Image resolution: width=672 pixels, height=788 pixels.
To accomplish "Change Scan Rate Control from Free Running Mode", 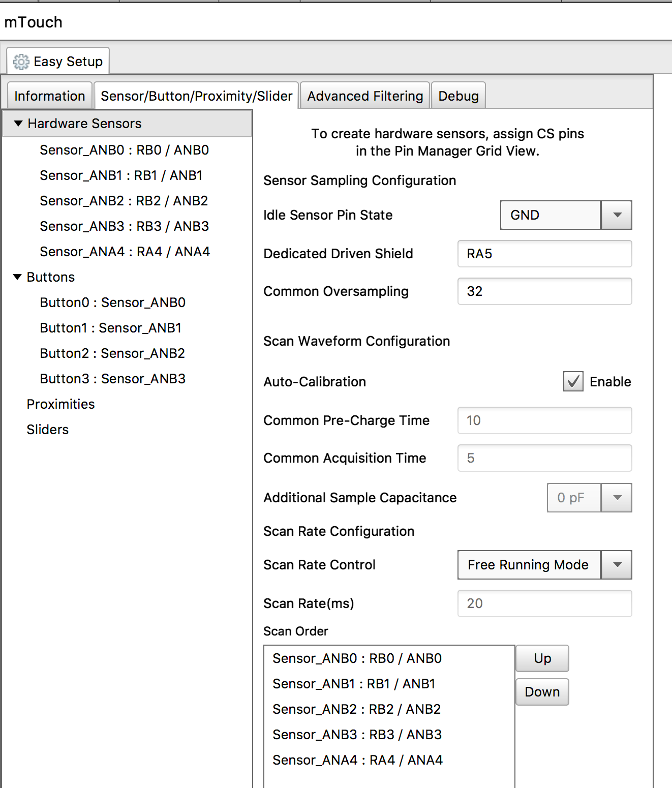I will [x=616, y=565].
